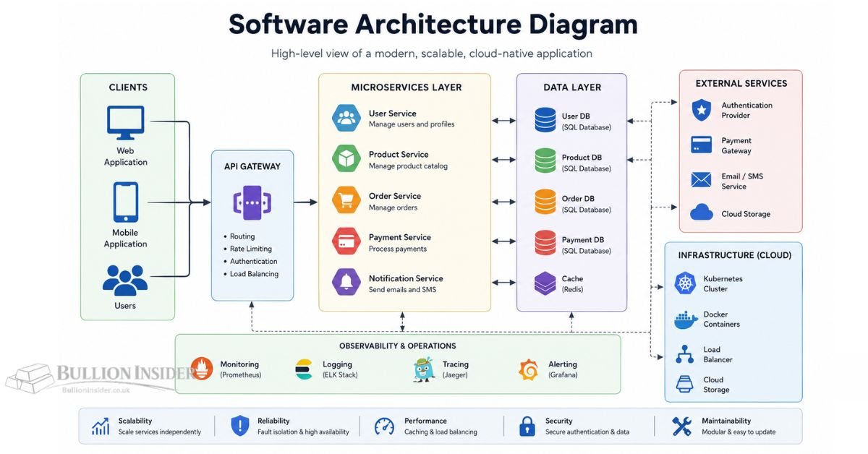The width and height of the screenshot is (868, 454).
Task: Click the subtitle "High-level view of a modern..."
Action: point(432,53)
